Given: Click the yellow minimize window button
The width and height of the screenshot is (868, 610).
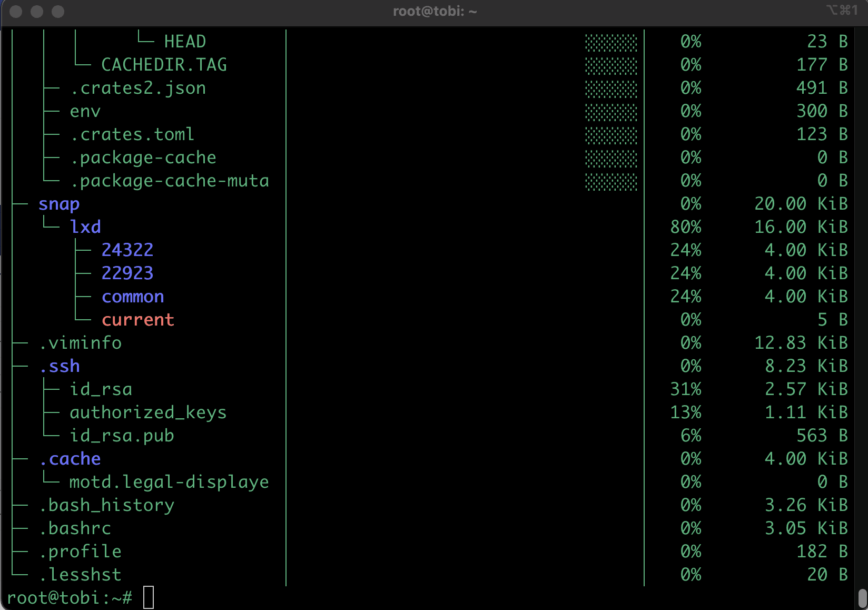Looking at the screenshot, I should (x=37, y=12).
